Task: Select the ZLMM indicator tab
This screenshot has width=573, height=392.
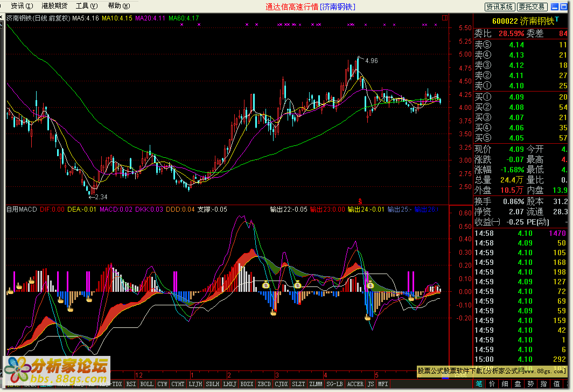Action: (316, 384)
